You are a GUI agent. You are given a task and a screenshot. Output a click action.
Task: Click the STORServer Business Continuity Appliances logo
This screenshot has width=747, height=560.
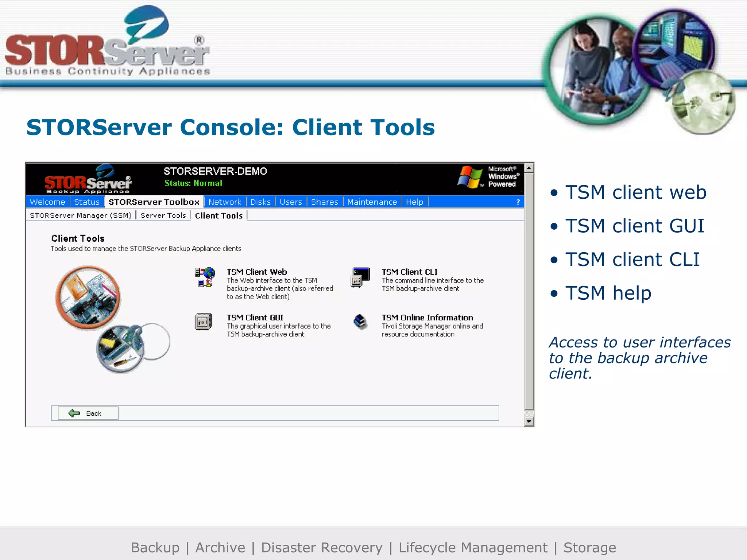pyautogui.click(x=108, y=41)
